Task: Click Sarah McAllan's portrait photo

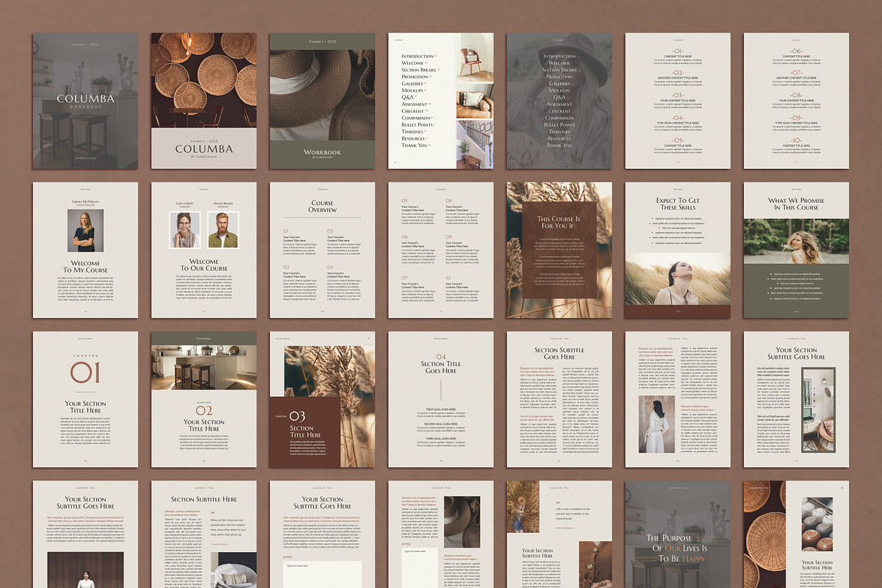Action: click(85, 231)
